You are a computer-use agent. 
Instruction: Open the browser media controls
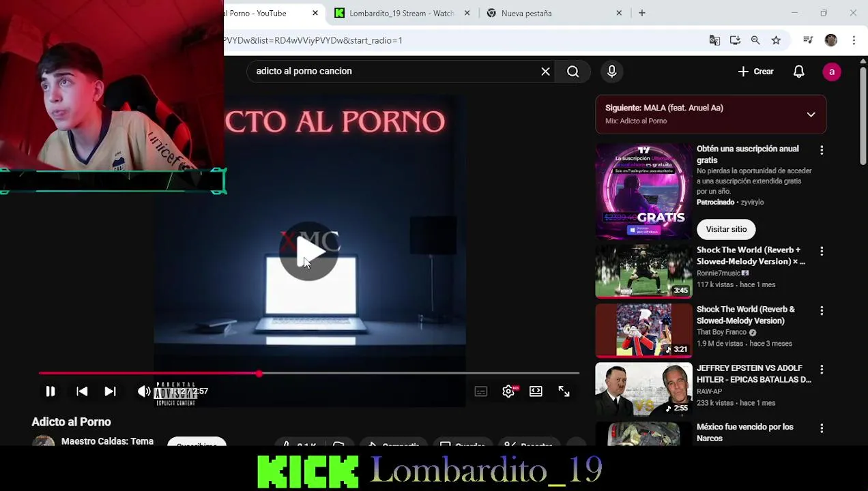click(x=808, y=40)
